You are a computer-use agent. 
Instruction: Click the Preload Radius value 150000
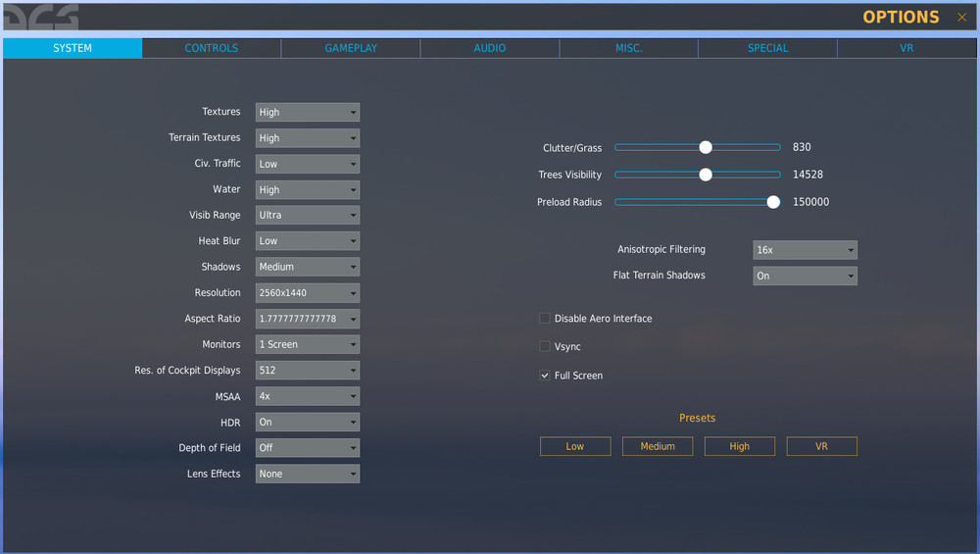810,202
